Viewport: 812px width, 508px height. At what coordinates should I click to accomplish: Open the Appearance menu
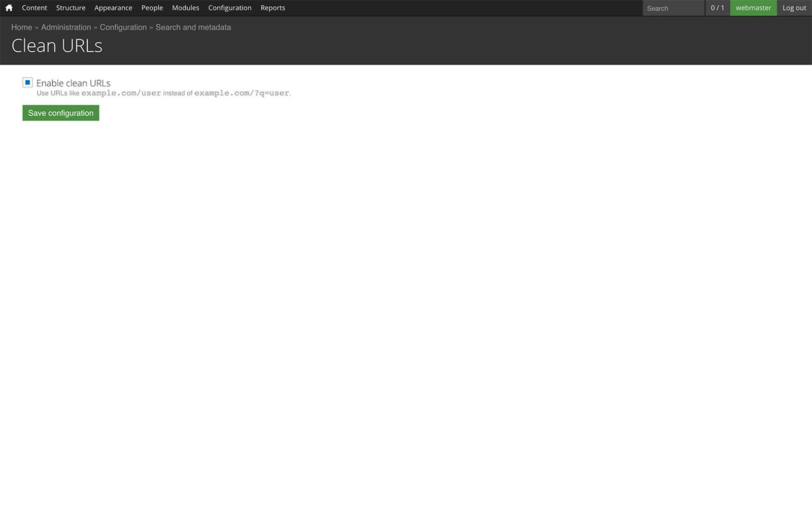(x=113, y=8)
